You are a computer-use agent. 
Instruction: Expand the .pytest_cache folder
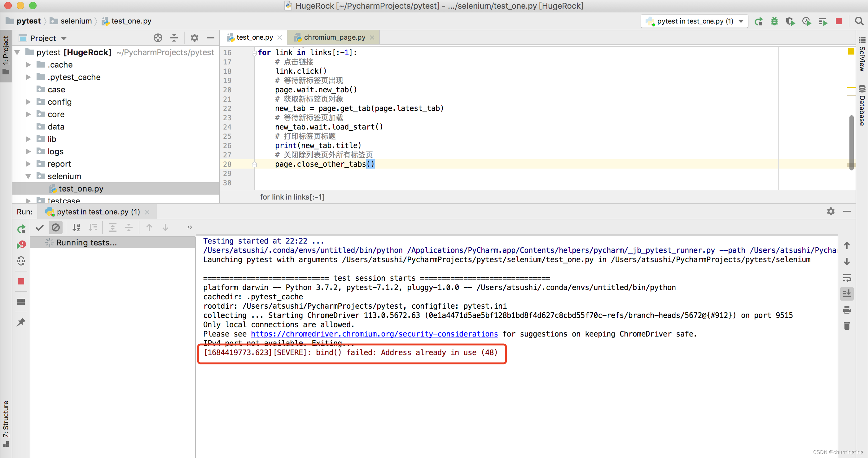(x=28, y=77)
